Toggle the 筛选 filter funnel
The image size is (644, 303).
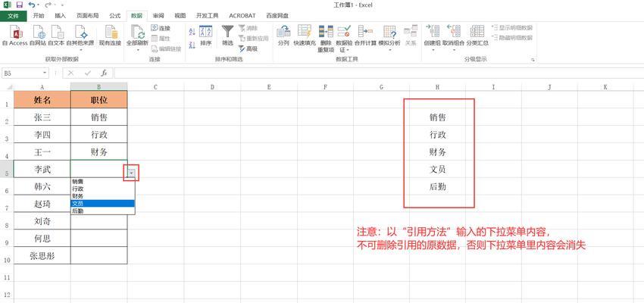pos(227,36)
